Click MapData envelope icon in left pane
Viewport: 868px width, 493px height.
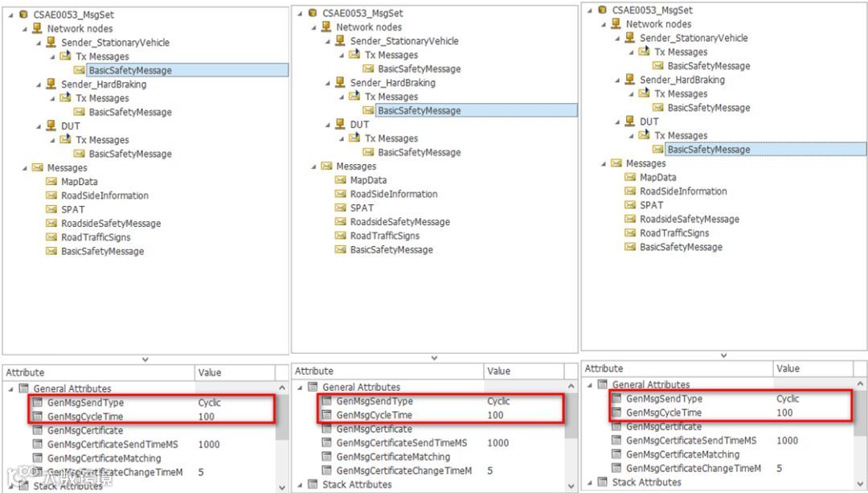tap(51, 181)
